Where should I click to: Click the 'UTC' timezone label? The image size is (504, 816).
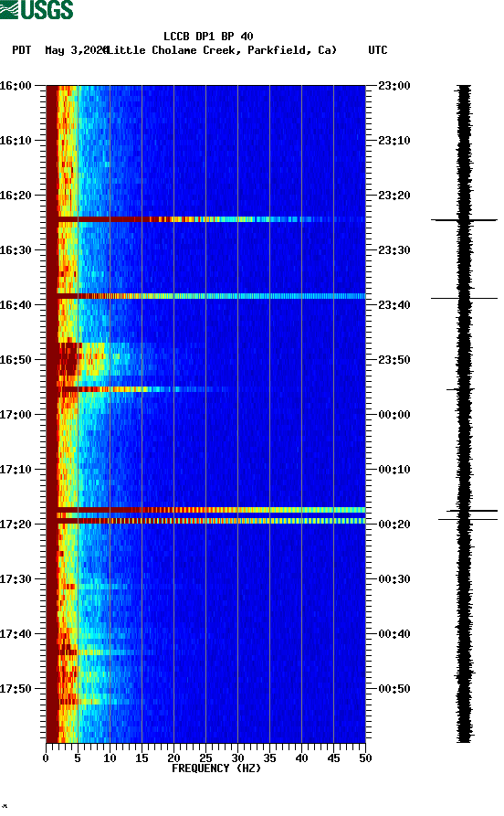point(378,50)
